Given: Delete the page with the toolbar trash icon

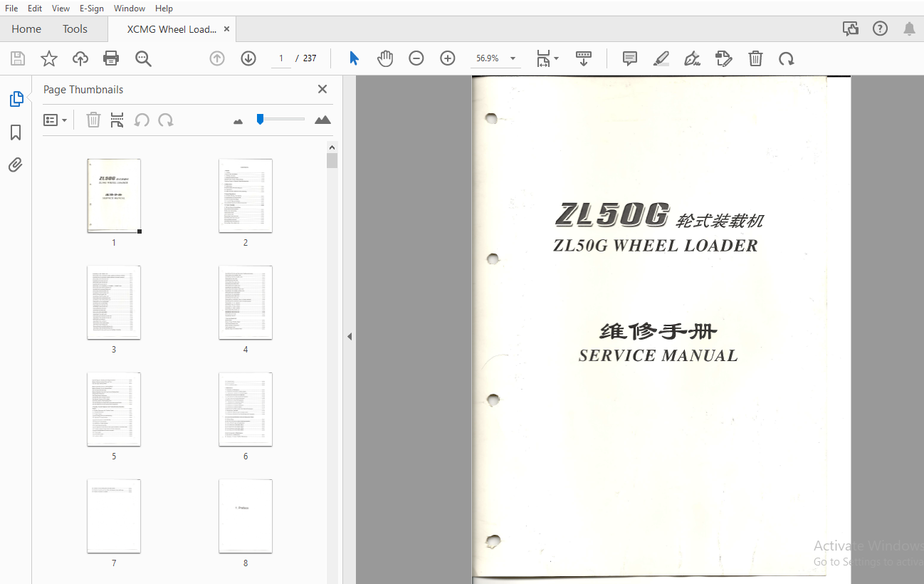Looking at the screenshot, I should pos(755,58).
